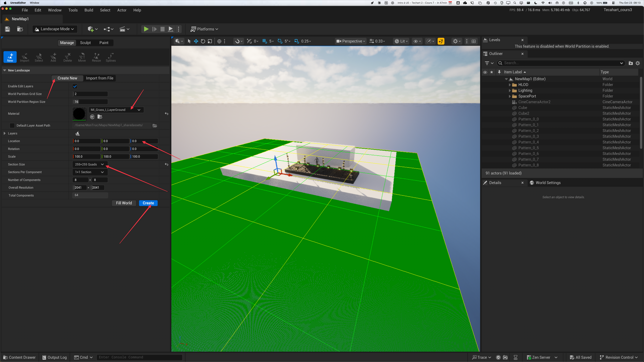Enable the Translate gizmo tool
This screenshot has height=362, width=644.
pyautogui.click(x=196, y=41)
